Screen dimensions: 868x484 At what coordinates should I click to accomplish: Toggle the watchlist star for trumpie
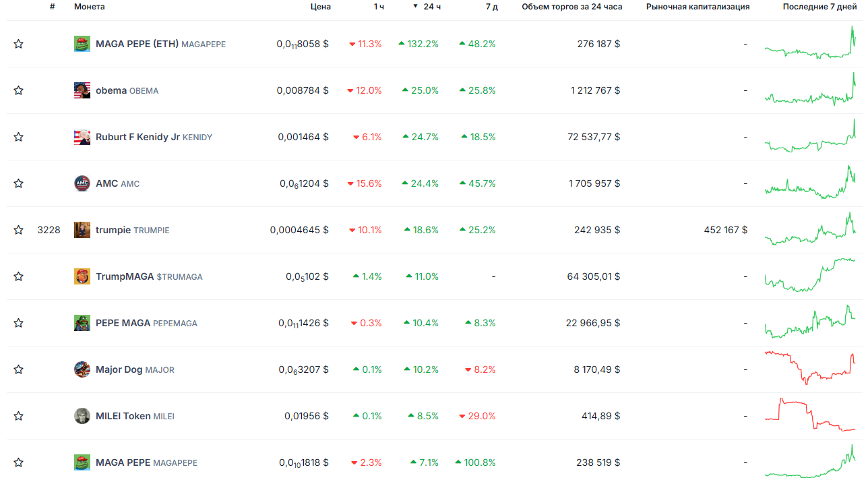18,230
